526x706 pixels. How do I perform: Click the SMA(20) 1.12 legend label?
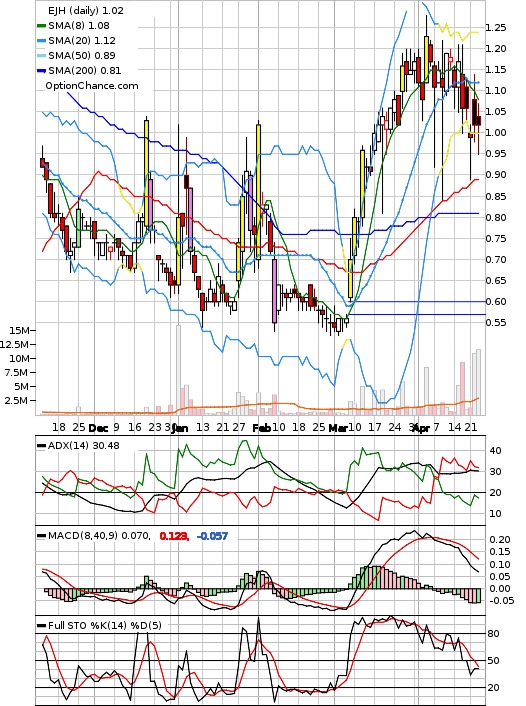[x=82, y=41]
